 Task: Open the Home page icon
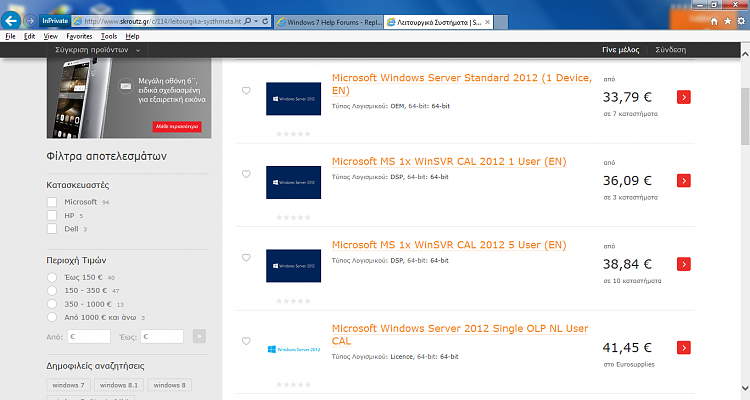714,22
